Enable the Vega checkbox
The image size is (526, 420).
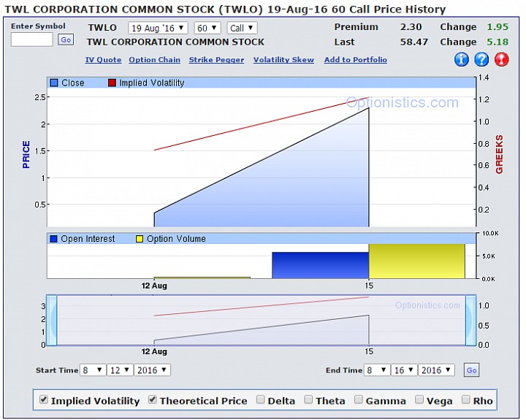[419, 400]
